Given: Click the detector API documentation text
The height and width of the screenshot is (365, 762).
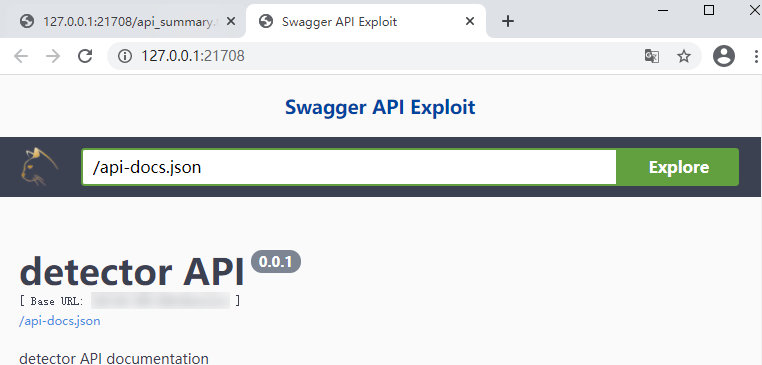Looking at the screenshot, I should pos(114,359).
